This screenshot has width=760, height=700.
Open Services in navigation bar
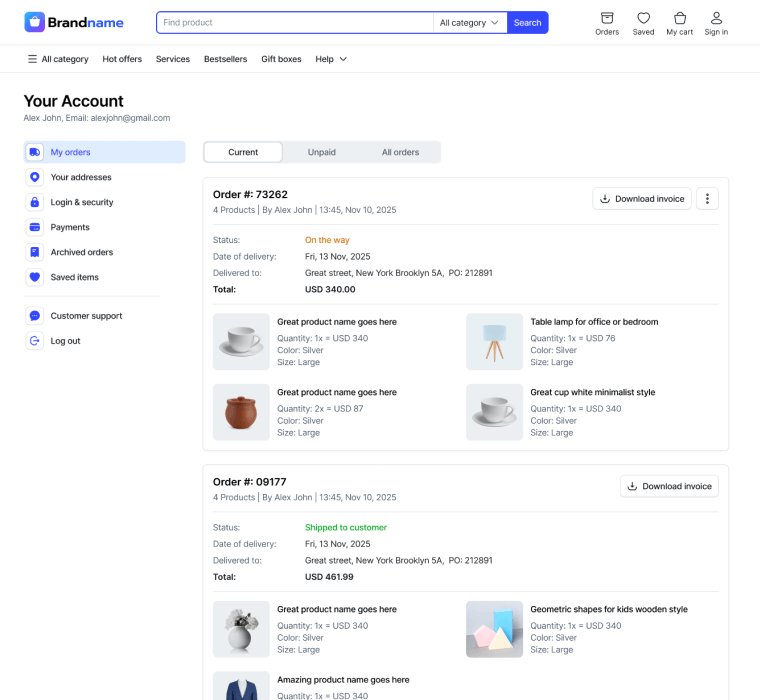(x=173, y=59)
